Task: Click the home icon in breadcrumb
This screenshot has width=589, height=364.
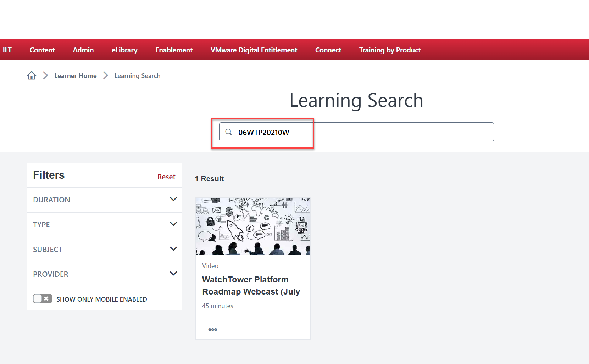Action: pyautogui.click(x=32, y=75)
